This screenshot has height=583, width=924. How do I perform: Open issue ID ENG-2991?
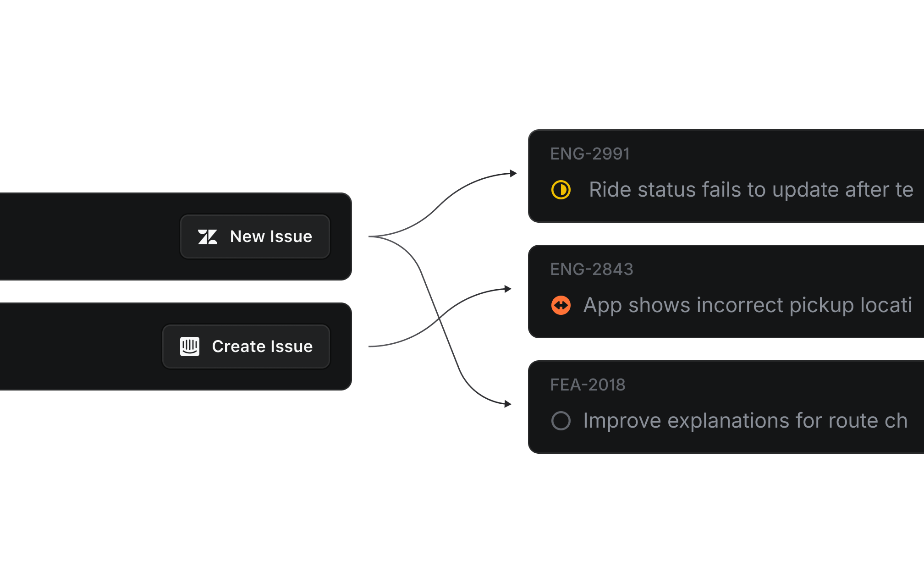pos(590,154)
